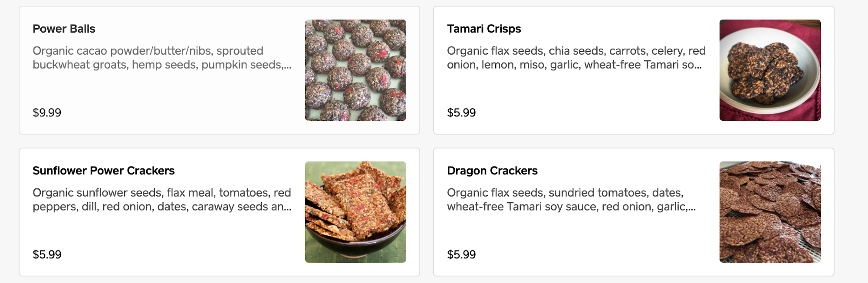Viewport: 868px width, 283px height.
Task: Choose the Sunflower Power Crackers item card
Action: (219, 212)
